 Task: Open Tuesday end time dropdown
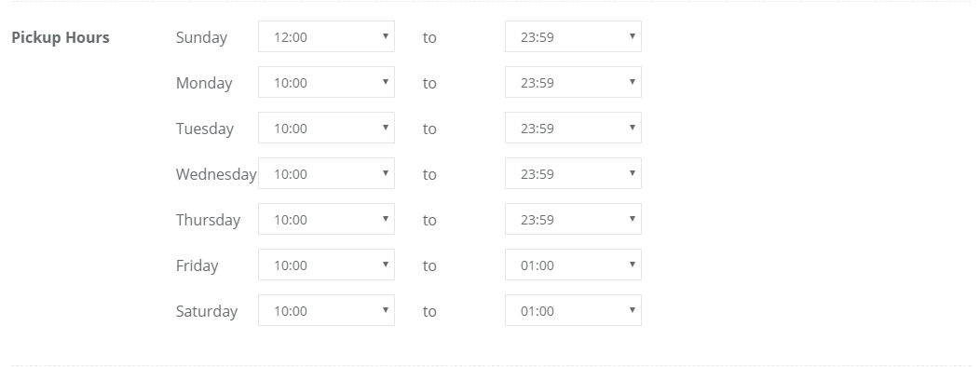(x=573, y=128)
